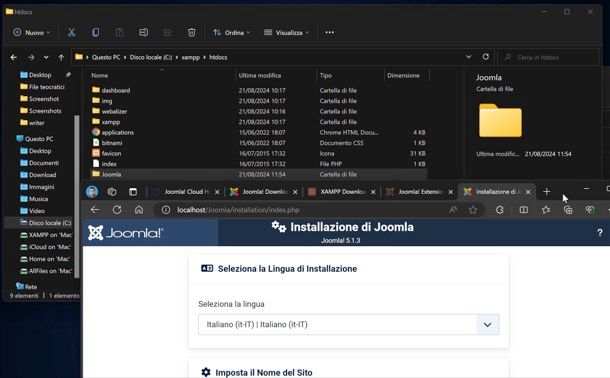The height and width of the screenshot is (378, 610).
Task: Open the three-dots more options in Explorer
Action: tap(330, 33)
